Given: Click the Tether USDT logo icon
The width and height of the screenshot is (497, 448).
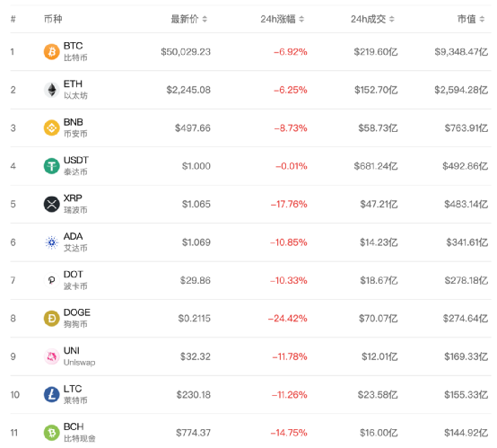Looking at the screenshot, I should coord(52,166).
